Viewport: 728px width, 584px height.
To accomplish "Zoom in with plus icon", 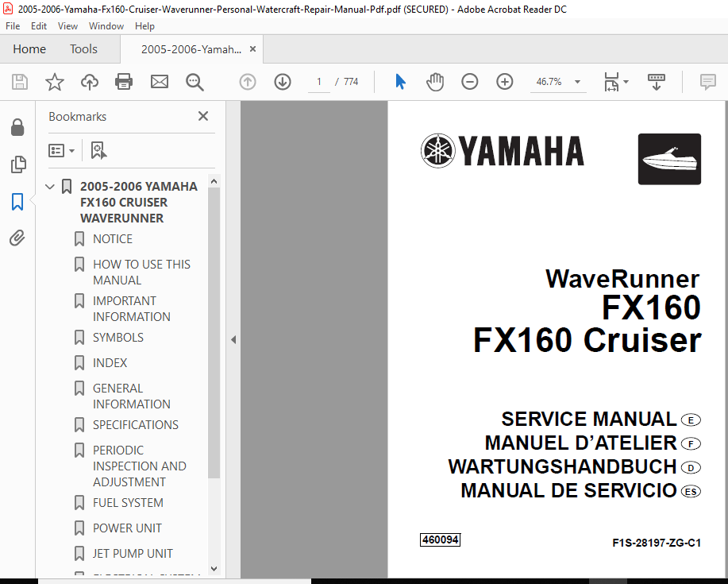I will click(x=504, y=82).
